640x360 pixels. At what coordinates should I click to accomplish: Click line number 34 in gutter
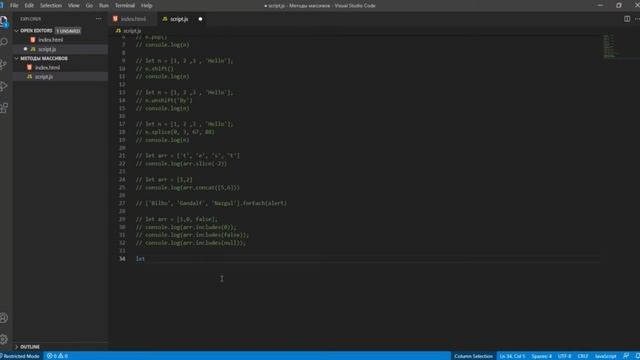[122, 259]
